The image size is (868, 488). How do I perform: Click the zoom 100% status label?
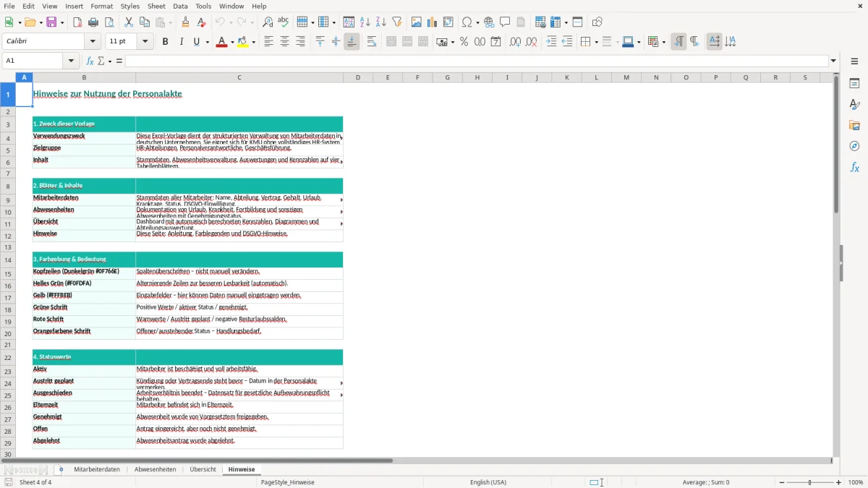[x=856, y=482]
